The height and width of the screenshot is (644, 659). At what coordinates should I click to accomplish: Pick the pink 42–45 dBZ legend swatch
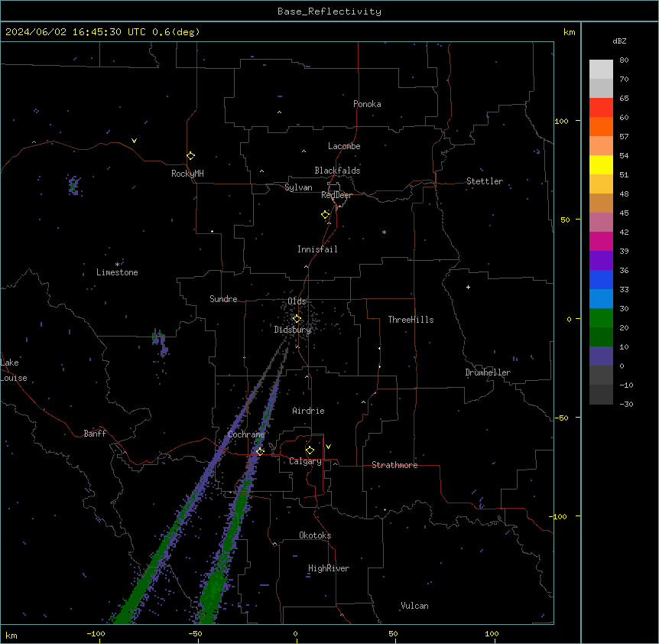click(x=601, y=223)
